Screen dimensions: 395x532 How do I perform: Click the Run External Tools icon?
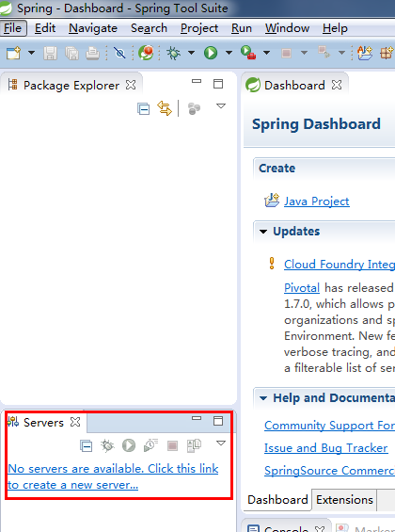248,53
